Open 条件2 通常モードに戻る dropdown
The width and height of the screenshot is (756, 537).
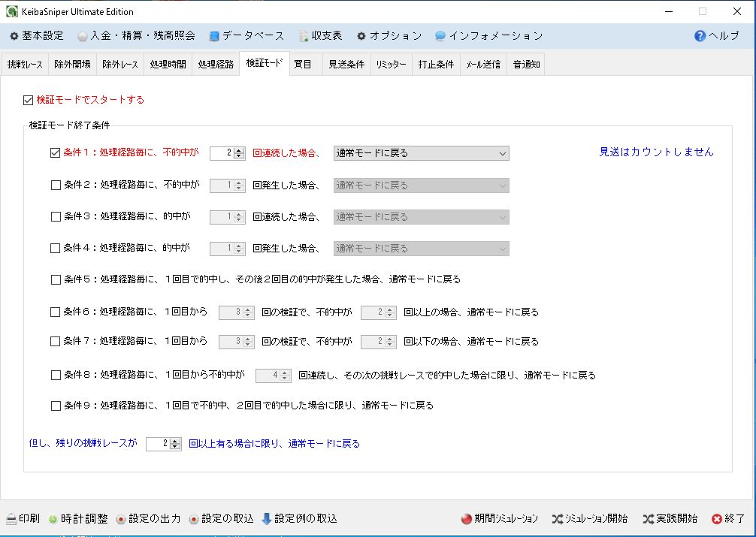(422, 186)
